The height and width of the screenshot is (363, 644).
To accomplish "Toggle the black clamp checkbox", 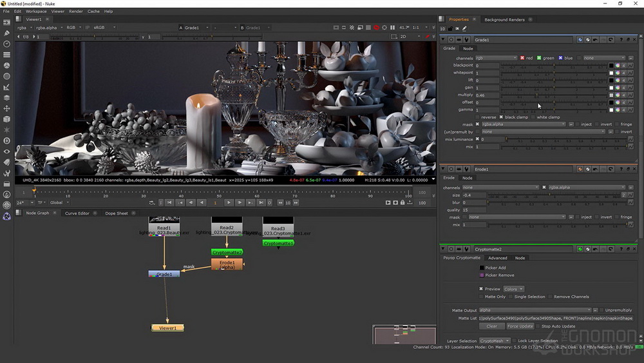I will click(x=501, y=117).
